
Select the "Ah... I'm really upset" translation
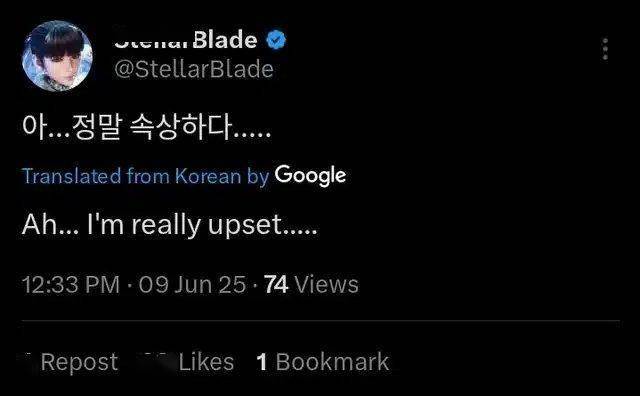click(169, 225)
